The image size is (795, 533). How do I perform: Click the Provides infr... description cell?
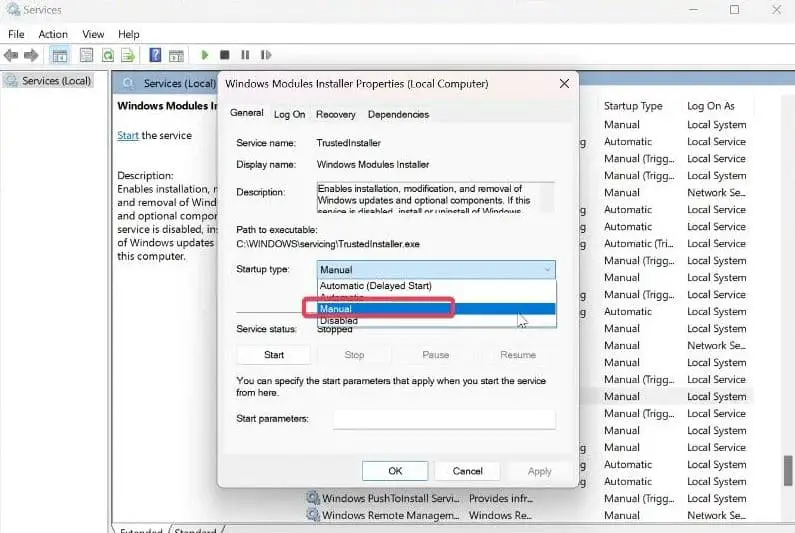(501, 499)
